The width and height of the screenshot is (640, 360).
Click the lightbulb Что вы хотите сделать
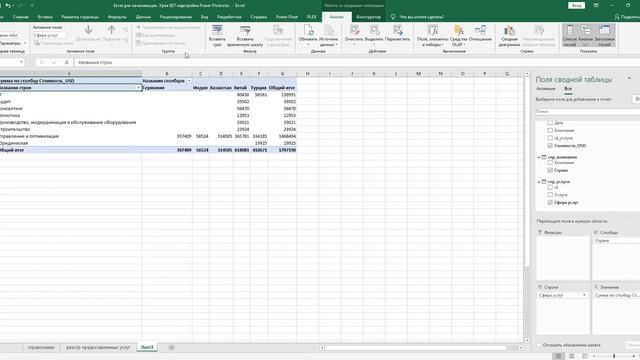393,17
